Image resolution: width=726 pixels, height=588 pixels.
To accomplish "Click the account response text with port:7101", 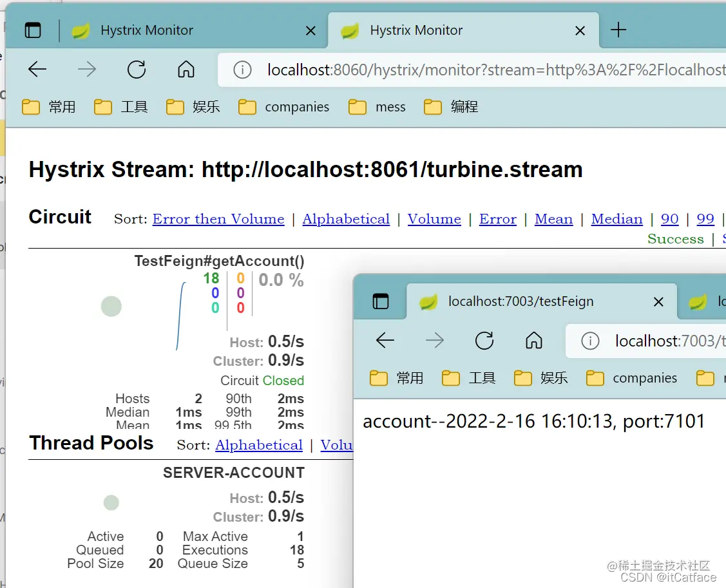I will click(x=534, y=421).
